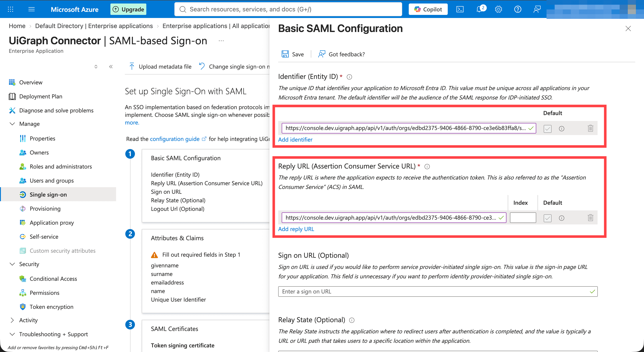Open portal settings gear
The width and height of the screenshot is (644, 352).
498,9
